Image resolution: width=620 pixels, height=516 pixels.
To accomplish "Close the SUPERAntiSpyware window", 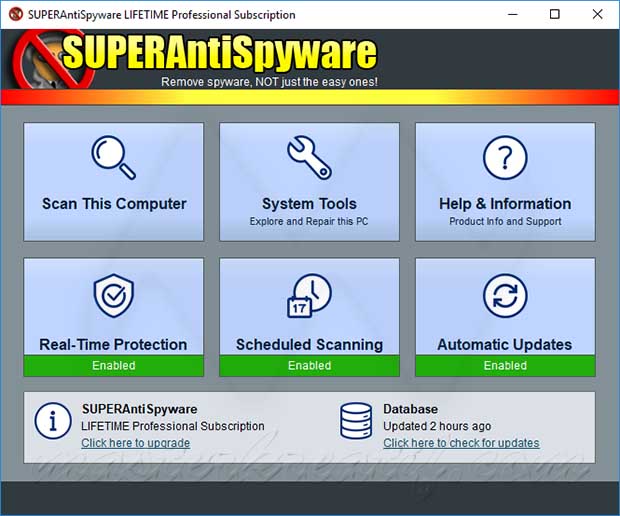I will [597, 14].
